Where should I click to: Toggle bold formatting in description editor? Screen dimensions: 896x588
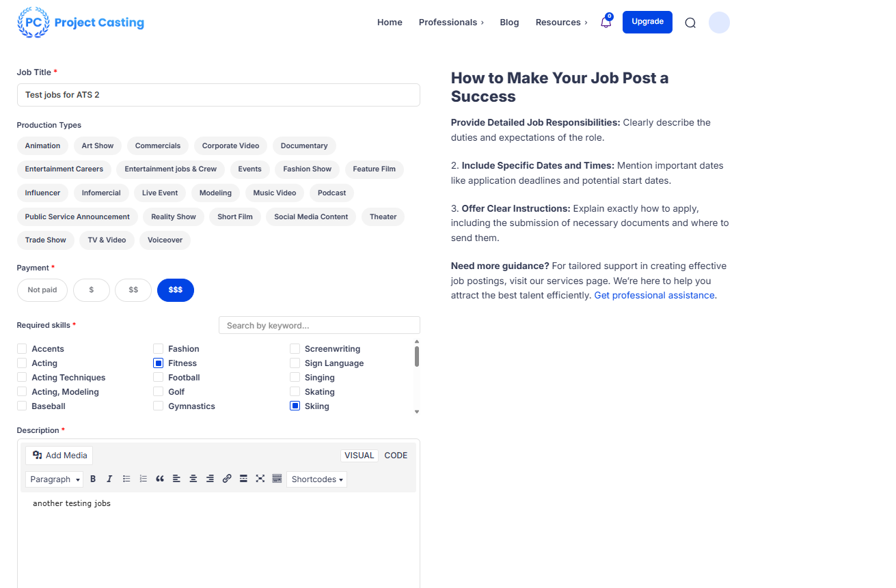coord(93,479)
